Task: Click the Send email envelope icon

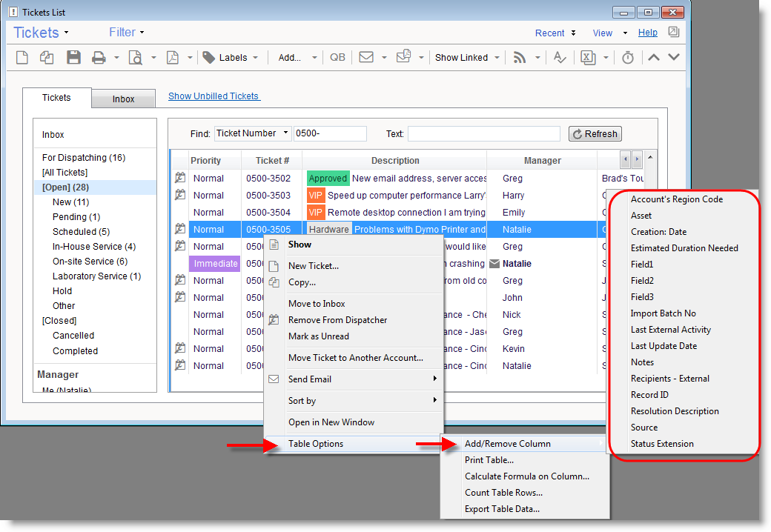Action: tap(366, 58)
